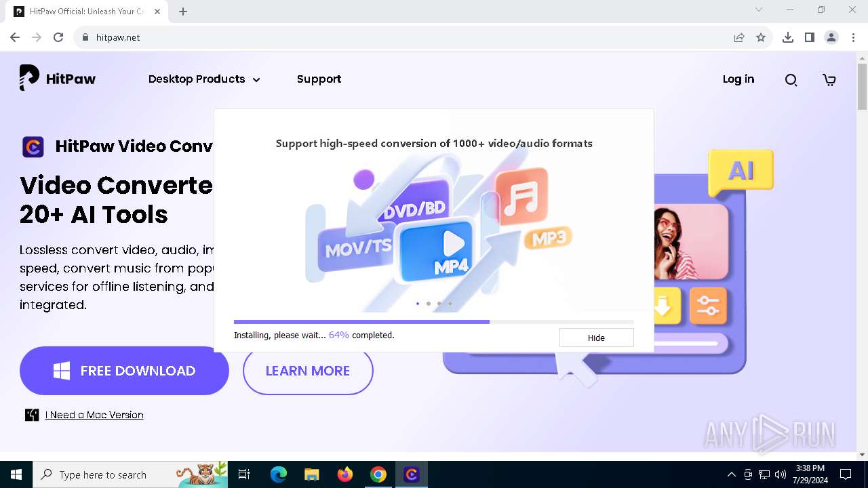Open a new browser tab with the plus
This screenshot has width=868, height=488.
tap(183, 12)
